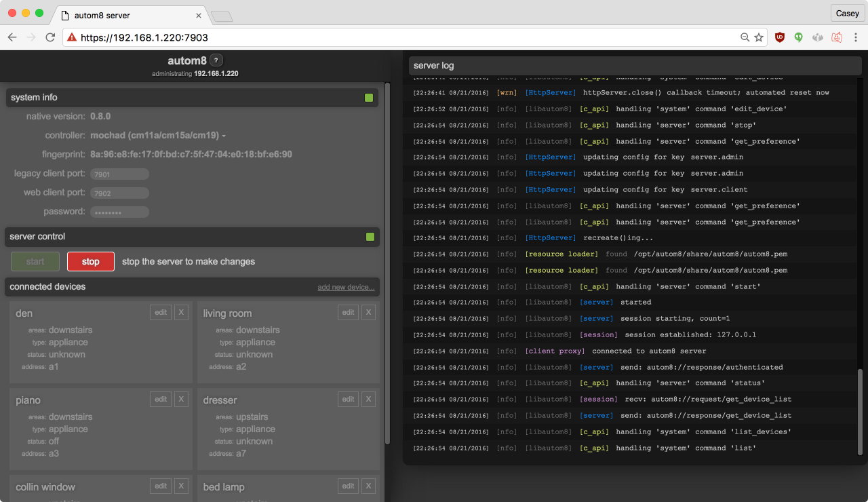Viewport: 868px width, 502px height.
Task: Click 'recv: autom8://request/get_device_list' log line
Action: tap(635, 399)
